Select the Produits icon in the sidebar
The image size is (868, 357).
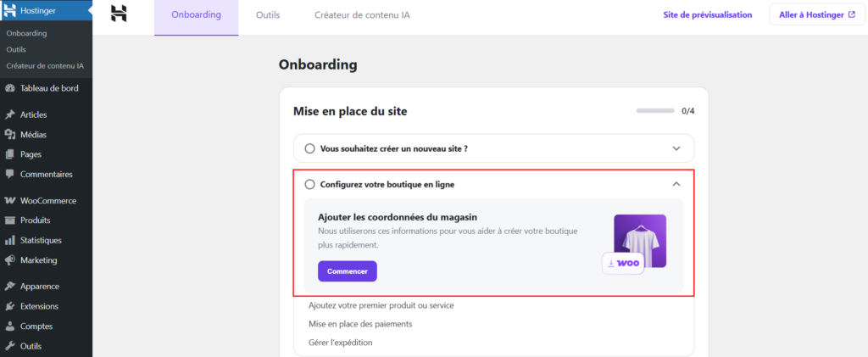pyautogui.click(x=10, y=220)
